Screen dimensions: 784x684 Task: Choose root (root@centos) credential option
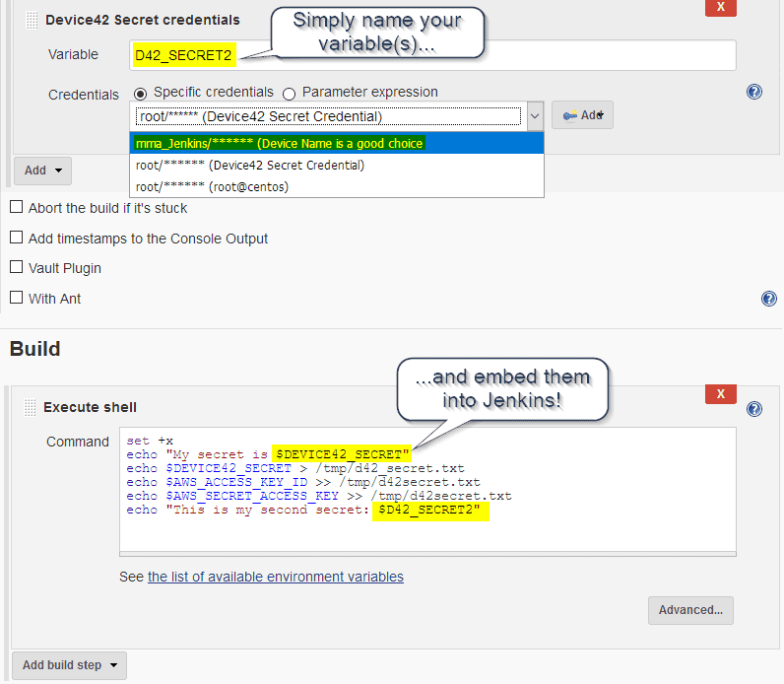point(337,186)
